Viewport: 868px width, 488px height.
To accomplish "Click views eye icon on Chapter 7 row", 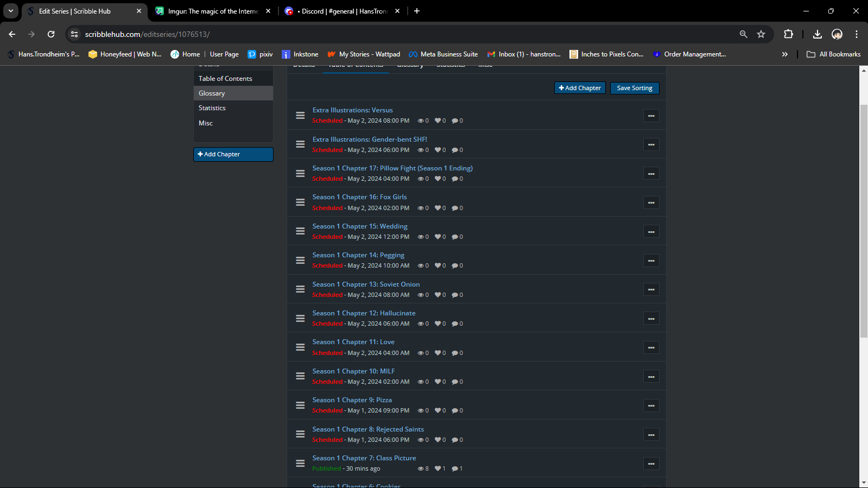I will point(420,469).
